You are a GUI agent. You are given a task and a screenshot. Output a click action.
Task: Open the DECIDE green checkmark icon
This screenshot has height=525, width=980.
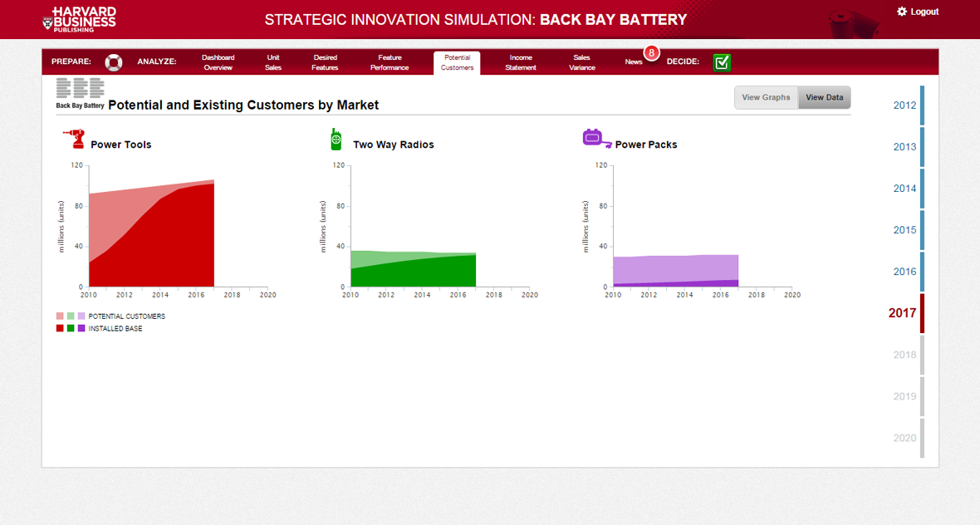(x=721, y=62)
